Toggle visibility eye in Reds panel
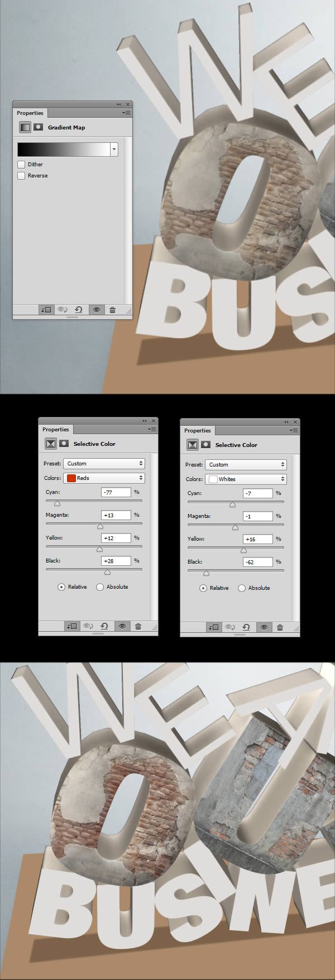Image resolution: width=335 pixels, height=980 pixels. (x=122, y=626)
